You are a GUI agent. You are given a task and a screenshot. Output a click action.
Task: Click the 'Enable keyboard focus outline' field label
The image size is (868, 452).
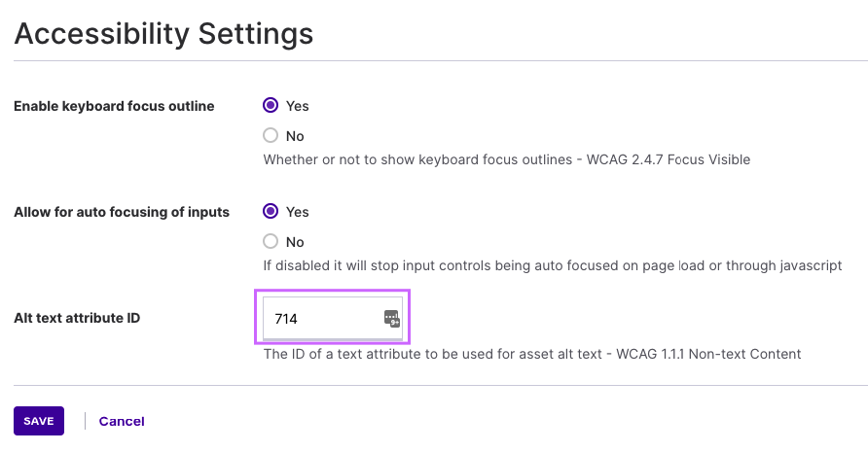click(114, 106)
